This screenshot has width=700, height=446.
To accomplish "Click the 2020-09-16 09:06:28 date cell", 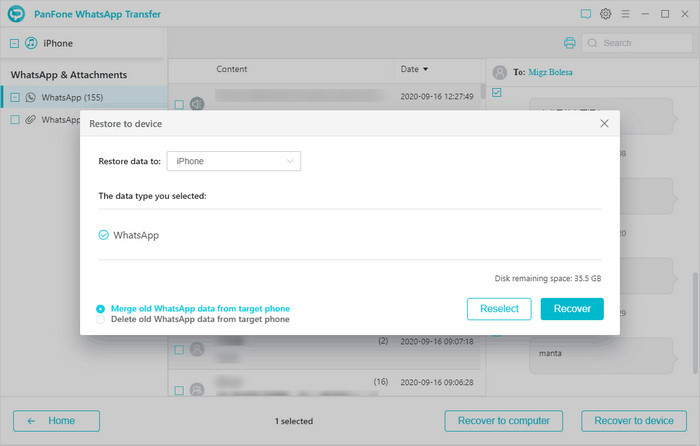I will tap(437, 382).
